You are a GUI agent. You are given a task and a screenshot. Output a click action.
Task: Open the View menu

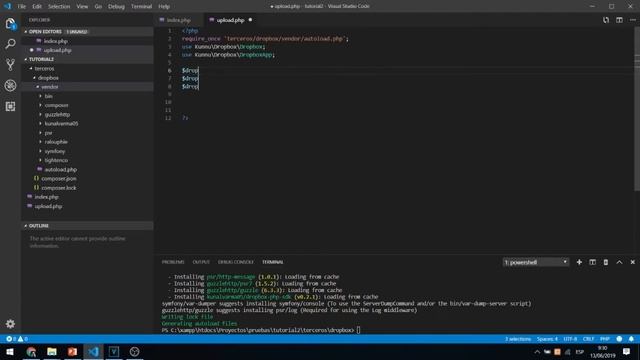[82, 7]
